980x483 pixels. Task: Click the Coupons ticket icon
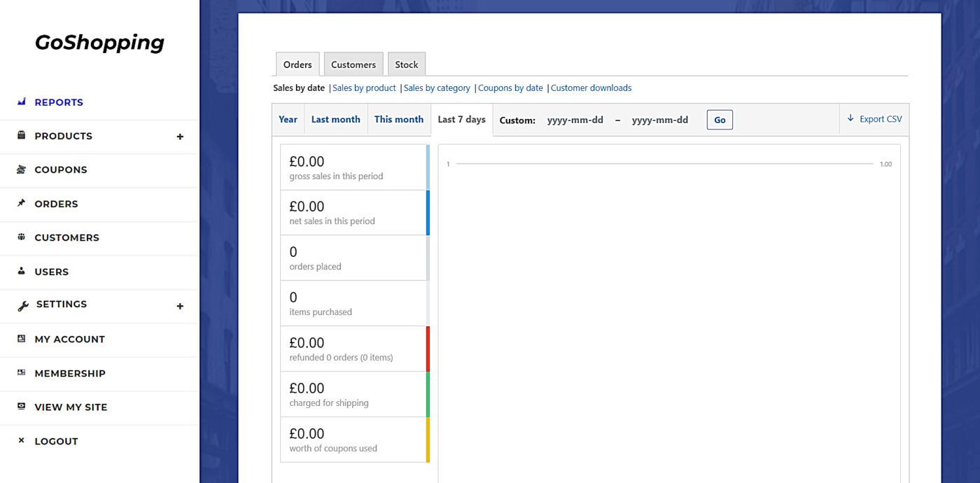21,169
